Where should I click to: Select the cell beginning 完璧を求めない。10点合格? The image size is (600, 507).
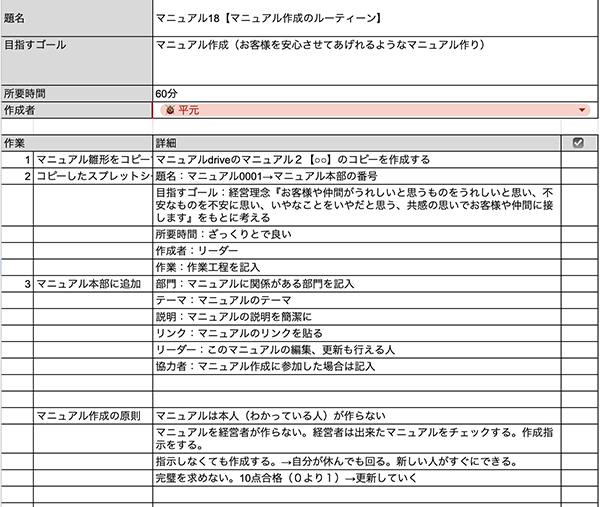click(357, 478)
